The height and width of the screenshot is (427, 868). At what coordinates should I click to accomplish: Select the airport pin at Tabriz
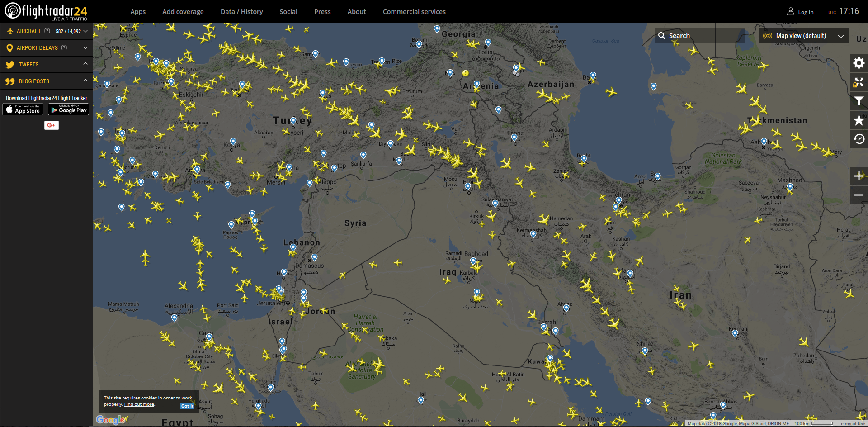(x=514, y=138)
